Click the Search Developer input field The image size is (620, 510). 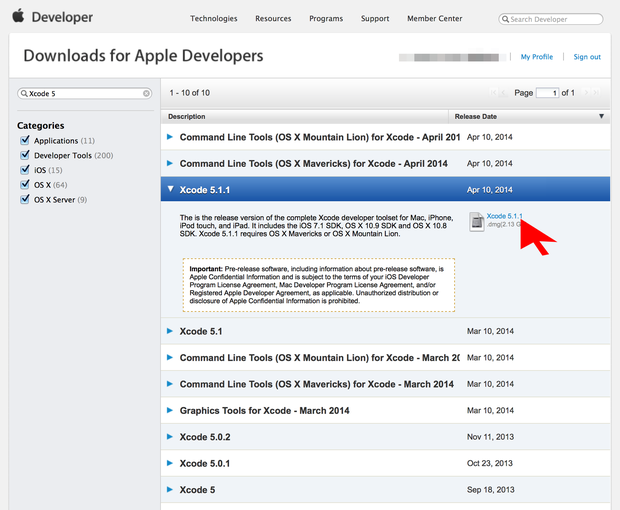pyautogui.click(x=551, y=19)
